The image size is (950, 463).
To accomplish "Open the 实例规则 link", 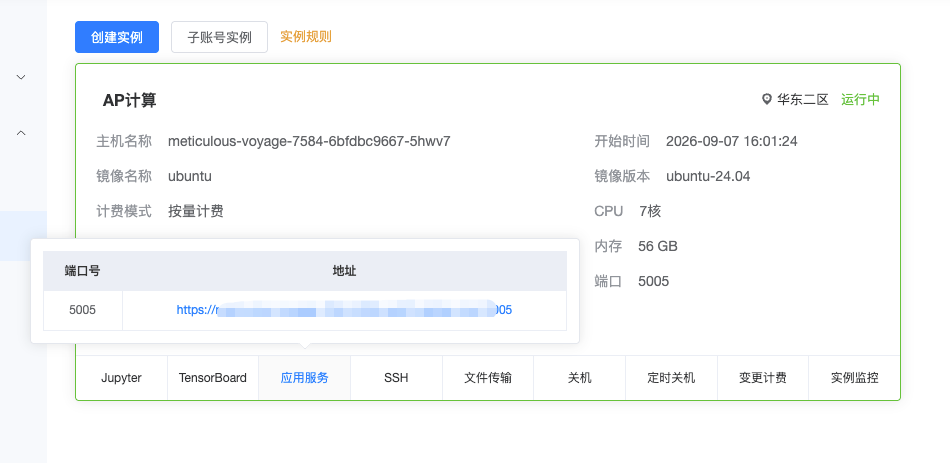I will click(306, 36).
